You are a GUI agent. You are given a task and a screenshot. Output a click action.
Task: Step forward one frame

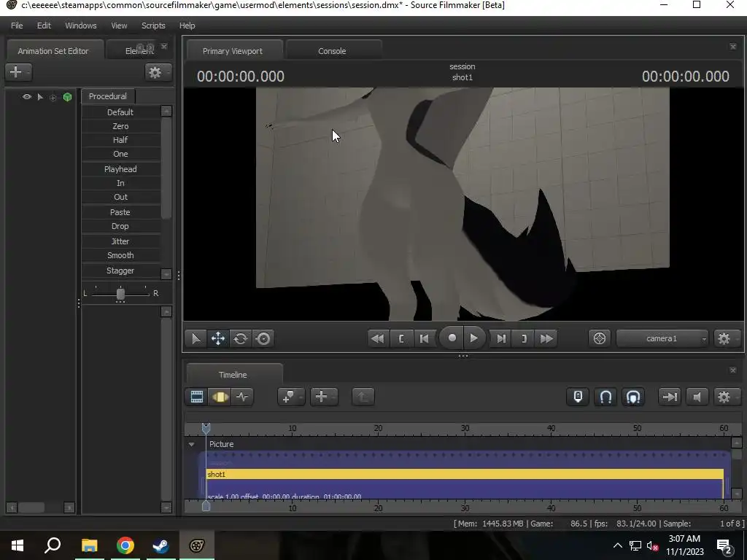point(500,338)
